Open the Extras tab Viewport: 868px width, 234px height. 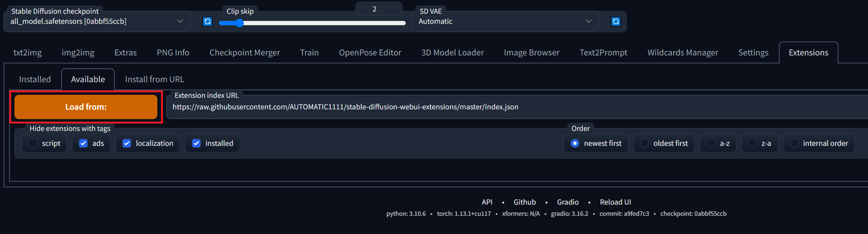click(x=126, y=52)
